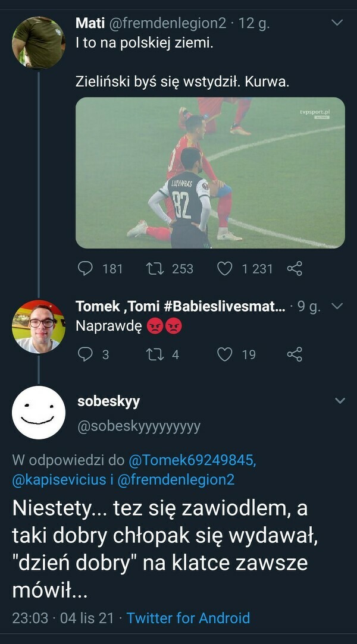Open Tomek's profile avatar
This screenshot has height=644, width=357.
coord(39,326)
